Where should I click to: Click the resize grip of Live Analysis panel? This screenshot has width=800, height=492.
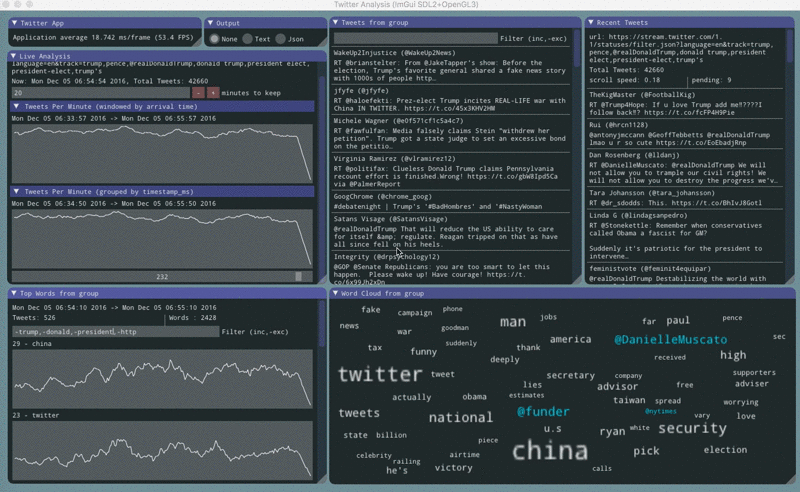pyautogui.click(x=322, y=280)
